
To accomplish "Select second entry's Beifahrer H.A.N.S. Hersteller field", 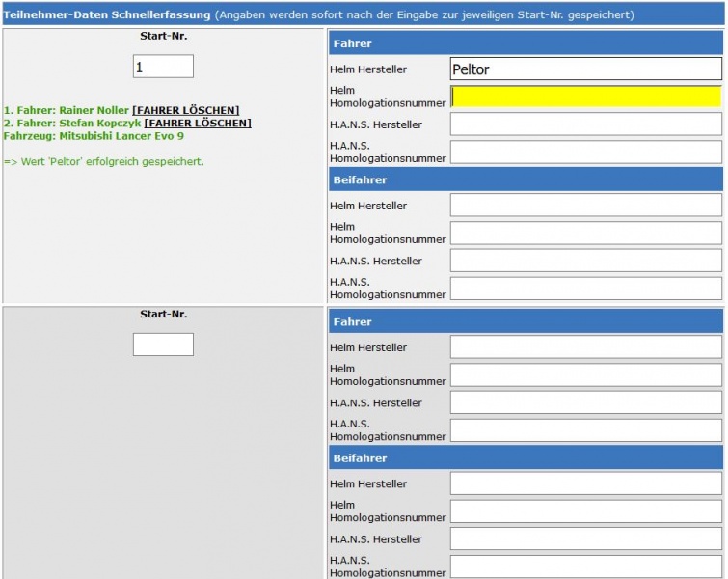I will [x=585, y=539].
